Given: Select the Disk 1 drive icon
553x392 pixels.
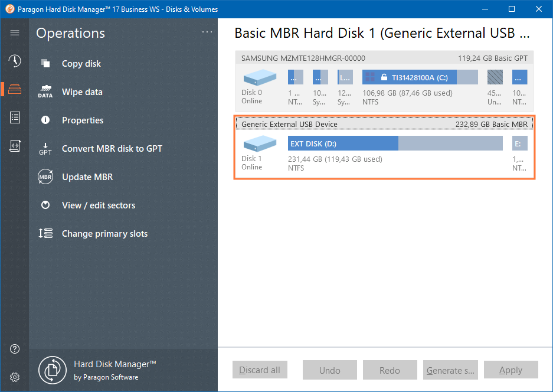Looking at the screenshot, I should [x=260, y=143].
